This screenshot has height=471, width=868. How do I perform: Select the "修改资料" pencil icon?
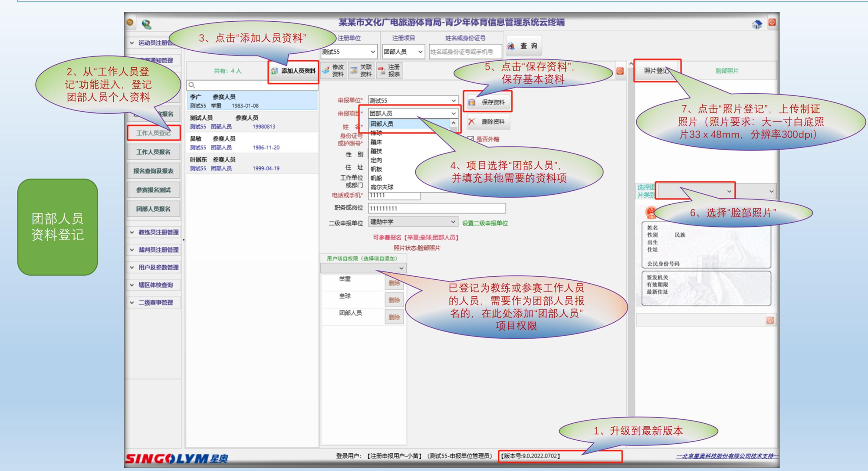(325, 71)
